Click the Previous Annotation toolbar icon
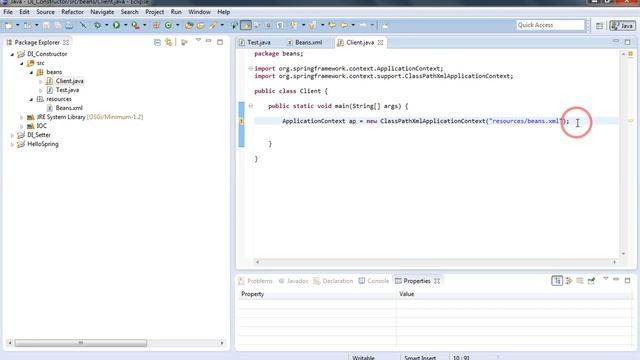Screen dimensions: 640x360 [x=312, y=25]
